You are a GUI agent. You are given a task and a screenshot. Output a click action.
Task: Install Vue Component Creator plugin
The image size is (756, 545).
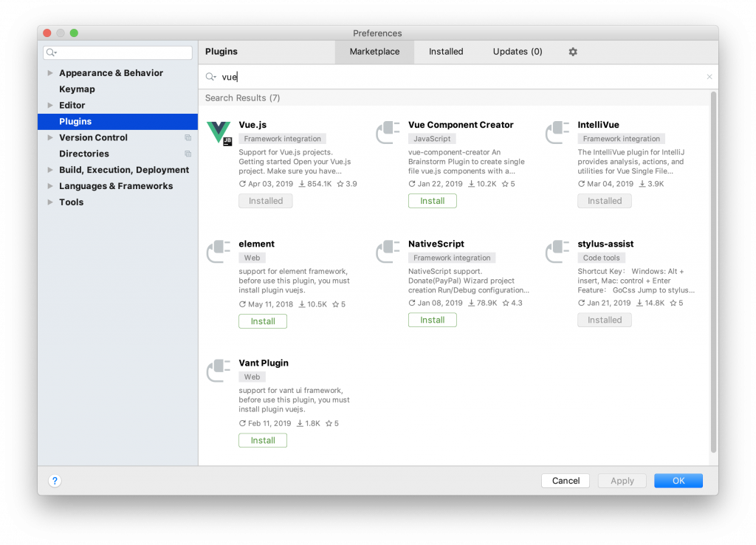(x=433, y=201)
